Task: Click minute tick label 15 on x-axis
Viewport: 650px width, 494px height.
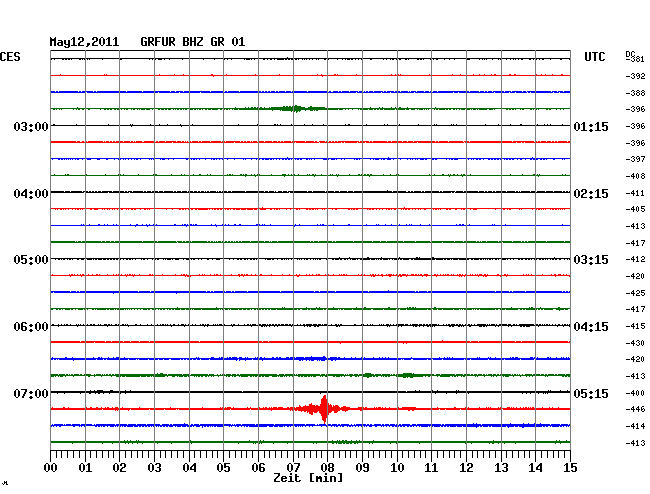Action: tap(570, 467)
